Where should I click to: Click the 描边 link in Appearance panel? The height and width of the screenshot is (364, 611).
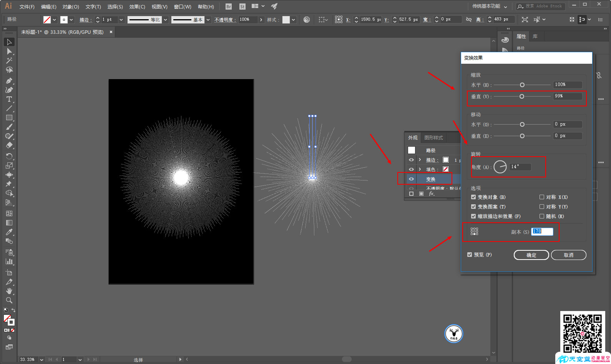(x=432, y=160)
